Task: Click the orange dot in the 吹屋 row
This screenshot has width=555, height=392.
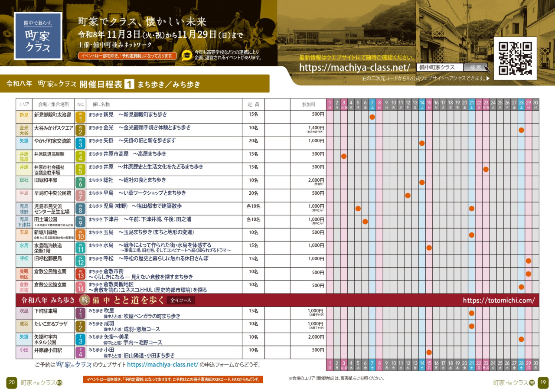Action: pyautogui.click(x=472, y=313)
